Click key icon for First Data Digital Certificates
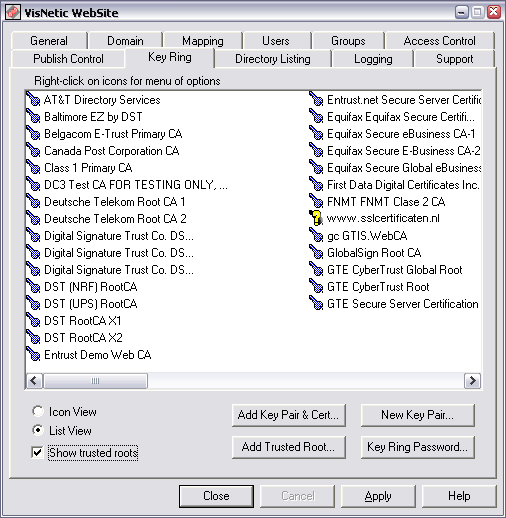The height and width of the screenshot is (518, 506). 316,184
